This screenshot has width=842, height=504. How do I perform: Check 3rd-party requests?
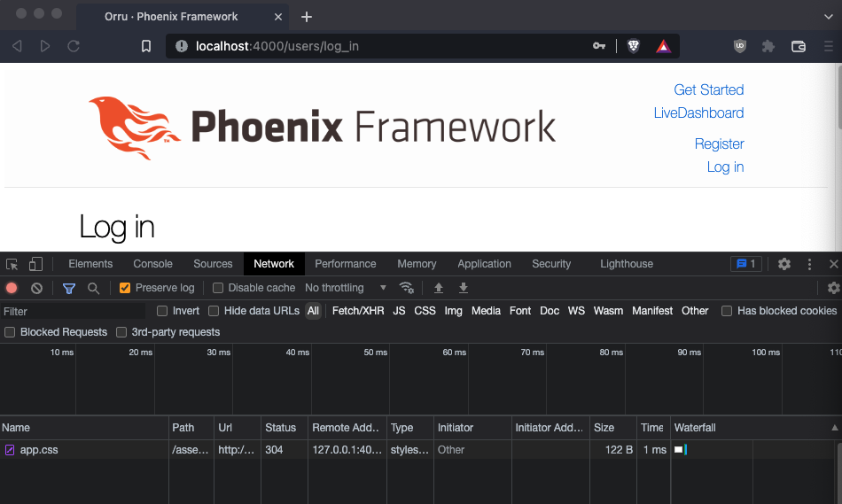point(121,332)
